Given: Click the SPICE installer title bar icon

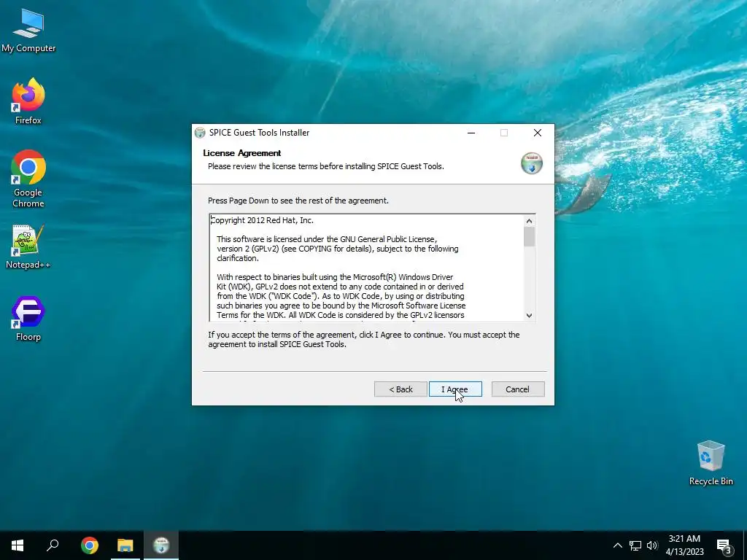Looking at the screenshot, I should [x=200, y=133].
